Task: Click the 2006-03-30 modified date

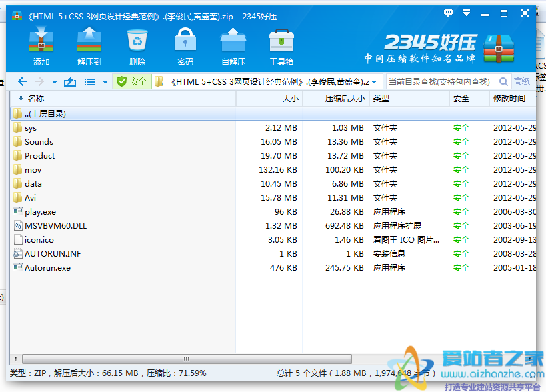Action: tap(514, 212)
